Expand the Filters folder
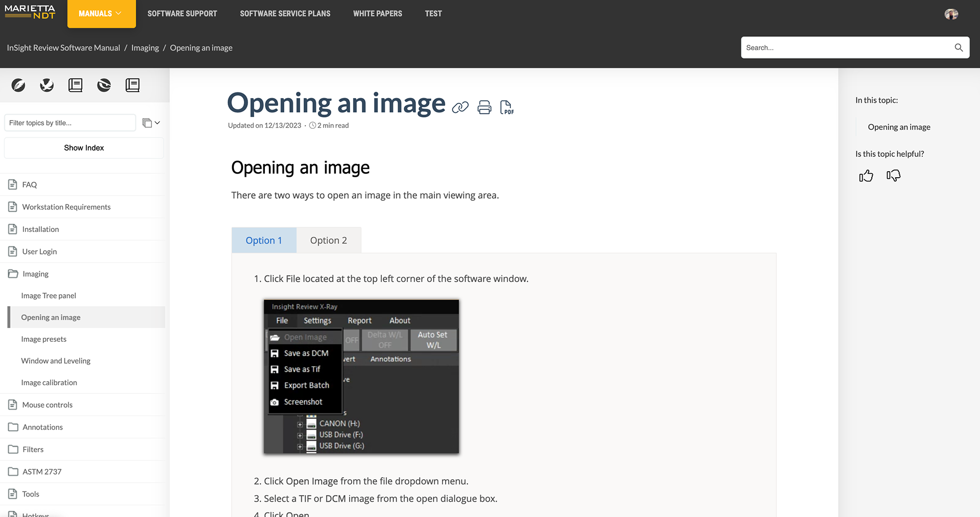The image size is (980, 517). tap(33, 450)
